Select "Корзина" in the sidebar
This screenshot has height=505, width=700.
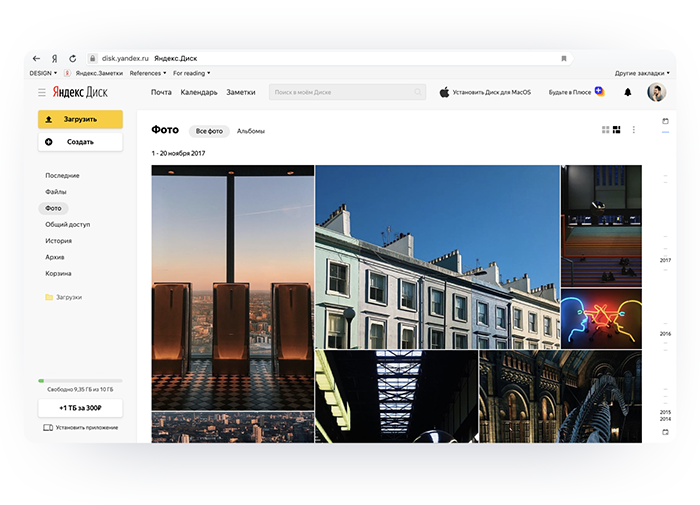(x=57, y=273)
